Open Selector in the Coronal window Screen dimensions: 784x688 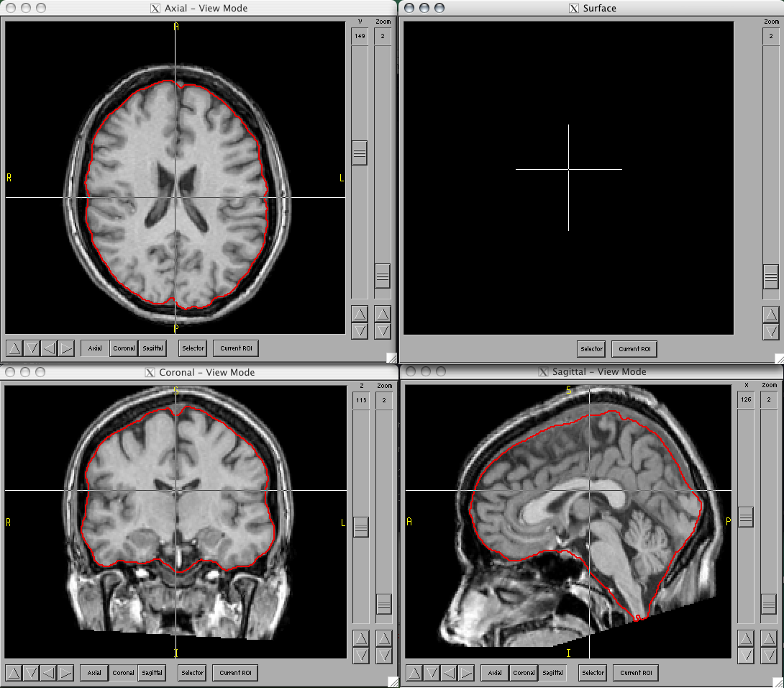[192, 673]
